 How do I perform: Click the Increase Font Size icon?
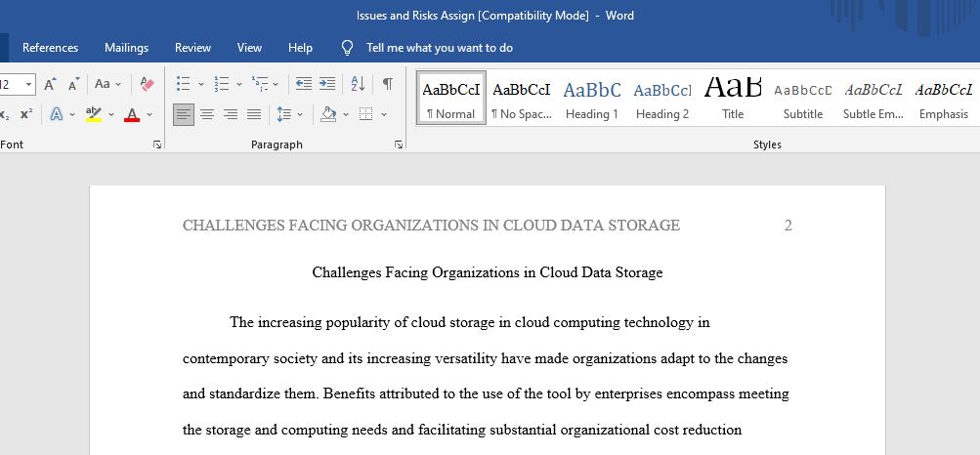click(50, 84)
